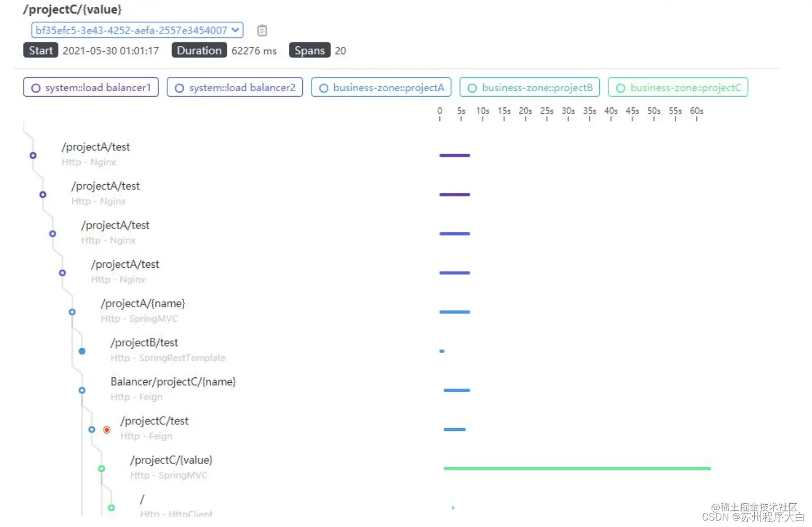The height and width of the screenshot is (527, 812).
Task: Select the green /projectC/{value} span node
Action: [x=101, y=469]
